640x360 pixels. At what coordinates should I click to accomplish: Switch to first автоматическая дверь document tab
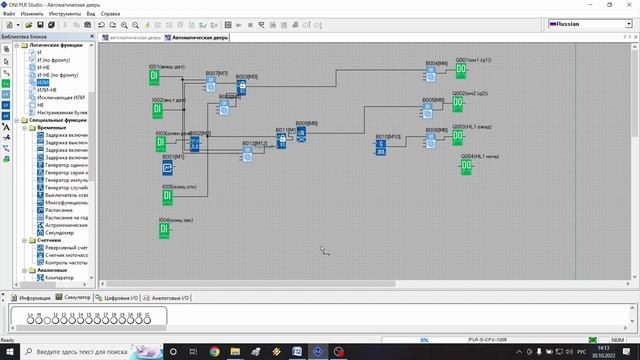[x=131, y=38]
